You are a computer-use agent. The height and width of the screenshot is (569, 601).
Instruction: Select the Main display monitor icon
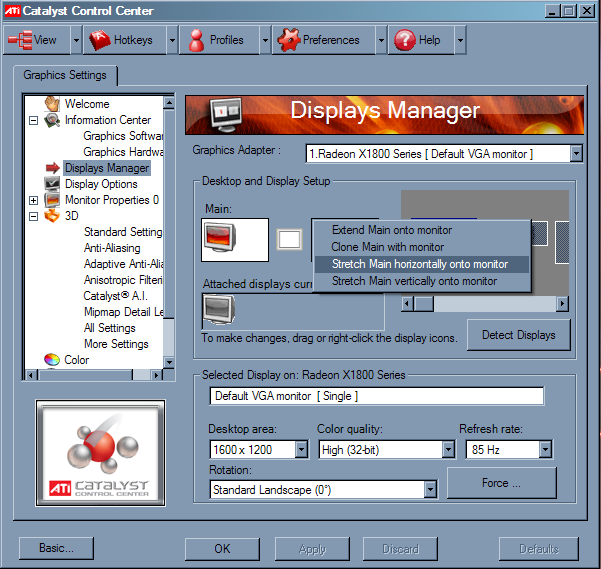point(220,238)
